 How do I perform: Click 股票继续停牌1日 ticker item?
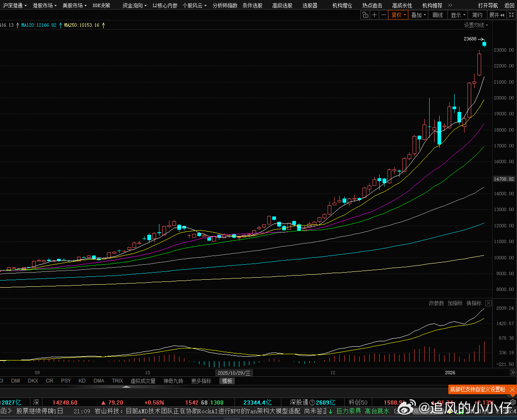[40, 411]
